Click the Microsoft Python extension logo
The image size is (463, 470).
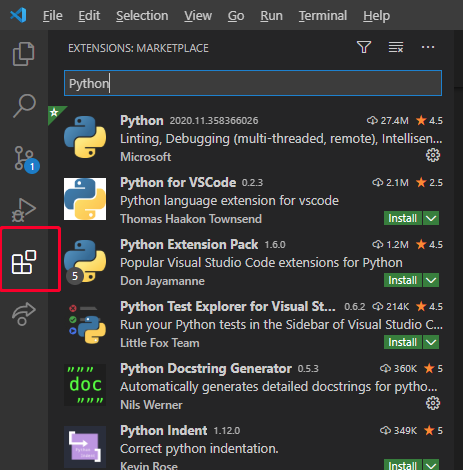tap(85, 137)
